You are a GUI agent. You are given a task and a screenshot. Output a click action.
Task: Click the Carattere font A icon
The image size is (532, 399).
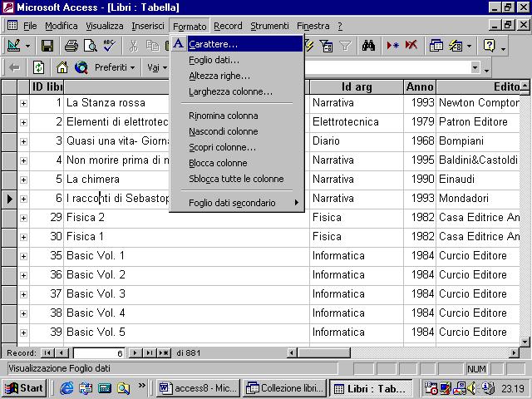click(x=179, y=44)
